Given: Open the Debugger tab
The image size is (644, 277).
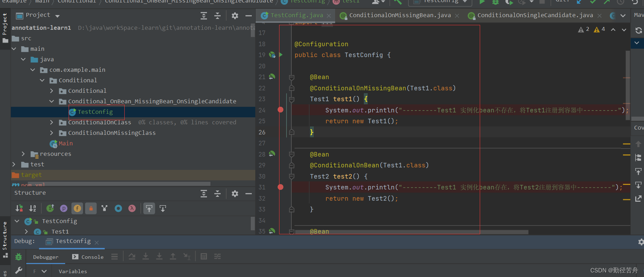Looking at the screenshot, I should coord(46,257).
